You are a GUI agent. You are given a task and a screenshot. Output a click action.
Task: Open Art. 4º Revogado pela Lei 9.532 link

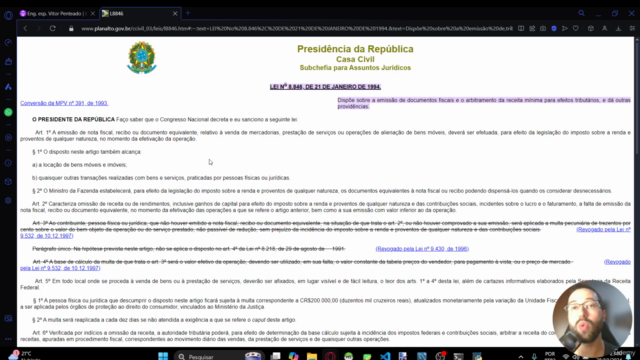pos(617,262)
